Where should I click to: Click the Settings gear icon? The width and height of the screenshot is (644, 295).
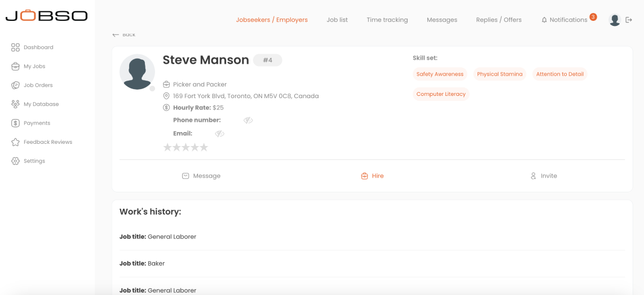pos(15,161)
